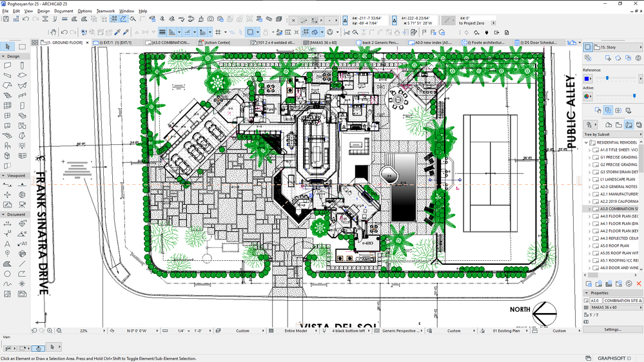Image resolution: width=644 pixels, height=362 pixels.
Task: Open the Tree by Subset dropdown
Action: tap(612, 135)
